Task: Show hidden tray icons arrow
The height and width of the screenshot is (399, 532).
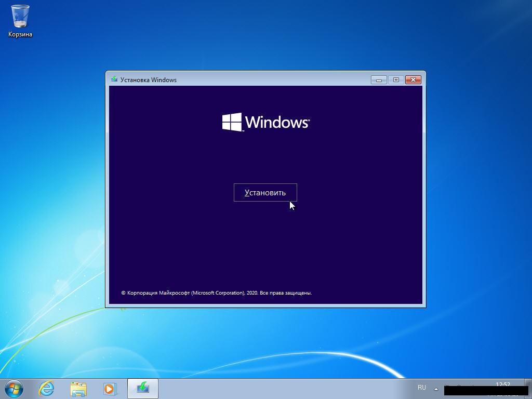Action: tap(436, 389)
